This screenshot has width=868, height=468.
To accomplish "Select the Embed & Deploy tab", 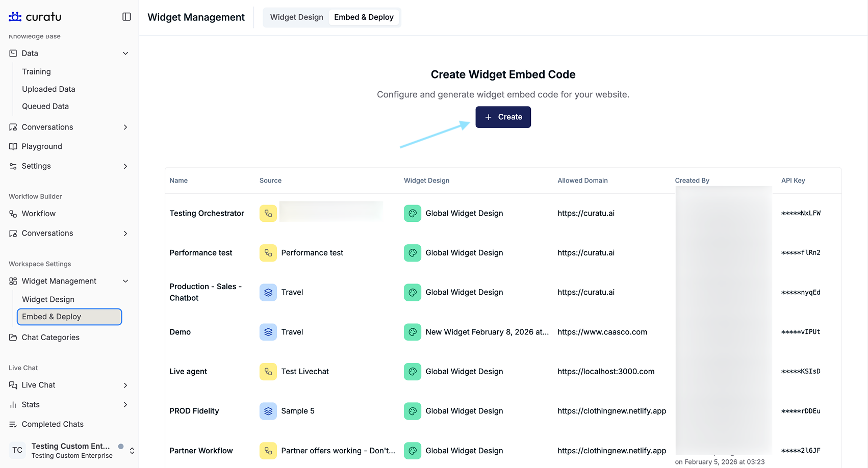I will pos(364,17).
